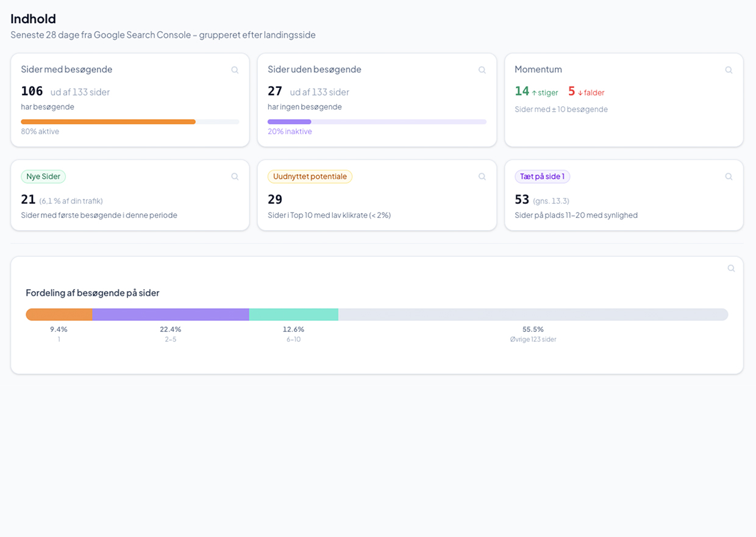
Task: Click the rising trend arrow next to 14
Action: pos(535,92)
